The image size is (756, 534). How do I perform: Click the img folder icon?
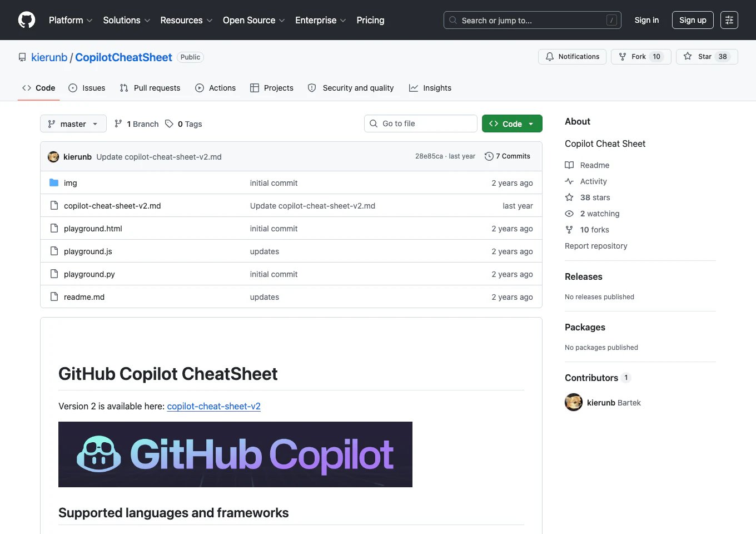coord(54,182)
